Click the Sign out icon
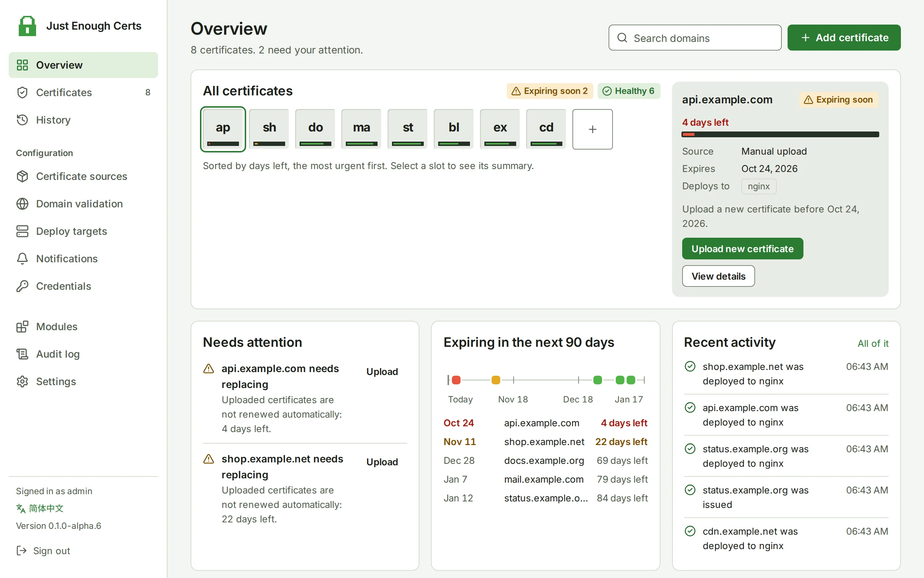 21,551
